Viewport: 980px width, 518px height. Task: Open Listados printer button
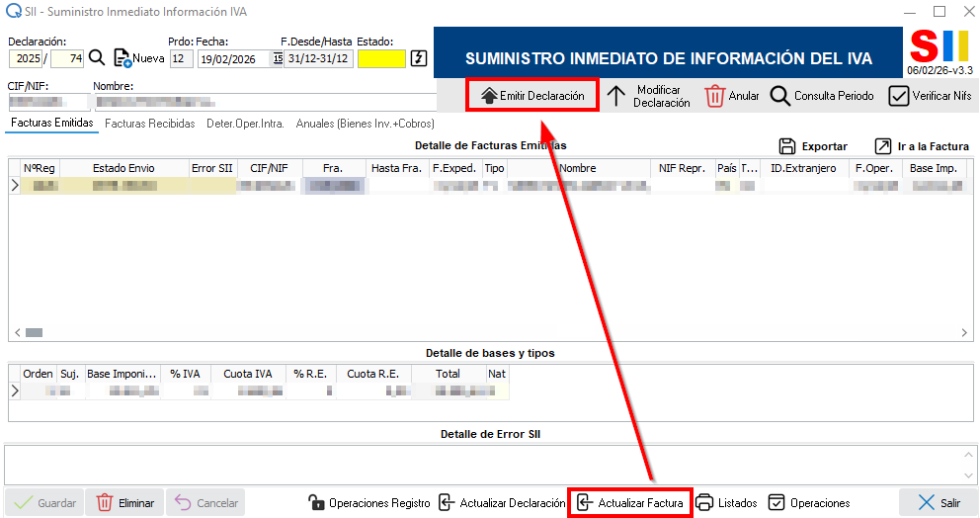point(726,503)
